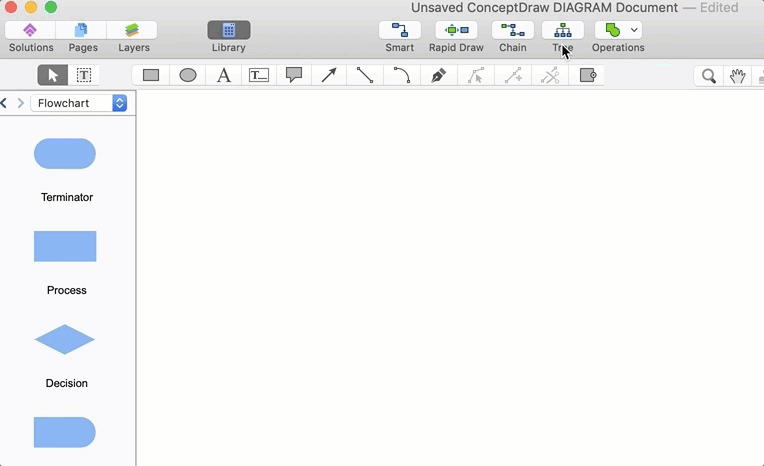Choose the Ellipse drawing tool
The image size is (764, 466).
coord(188,76)
